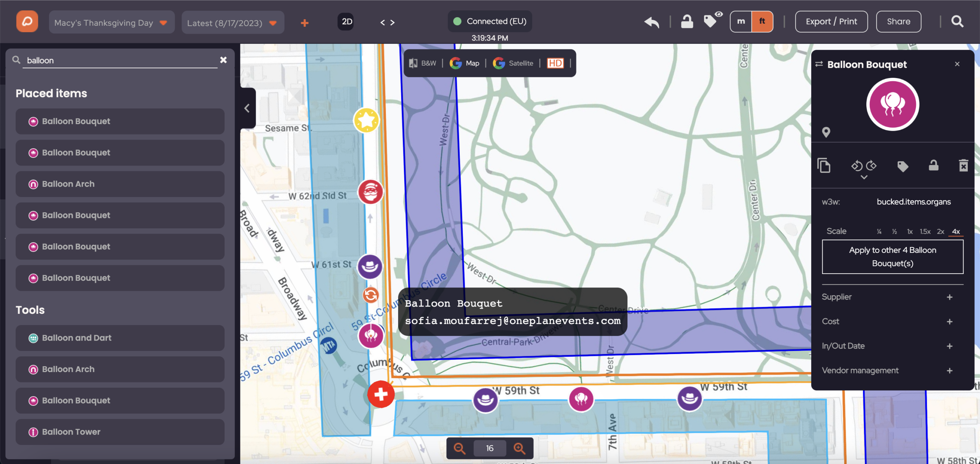This screenshot has width=980, height=464.
Task: Select the Balloon Tower tool
Action: pos(120,432)
